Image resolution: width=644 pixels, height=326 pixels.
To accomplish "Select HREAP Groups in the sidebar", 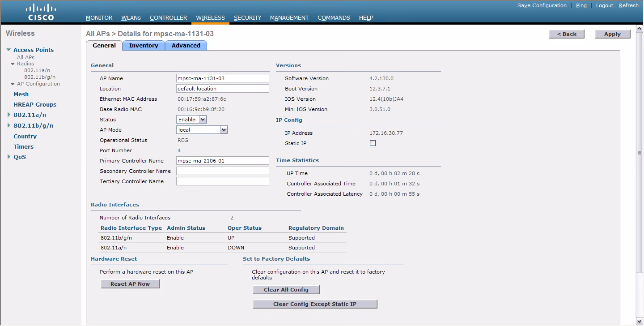I will 34,104.
